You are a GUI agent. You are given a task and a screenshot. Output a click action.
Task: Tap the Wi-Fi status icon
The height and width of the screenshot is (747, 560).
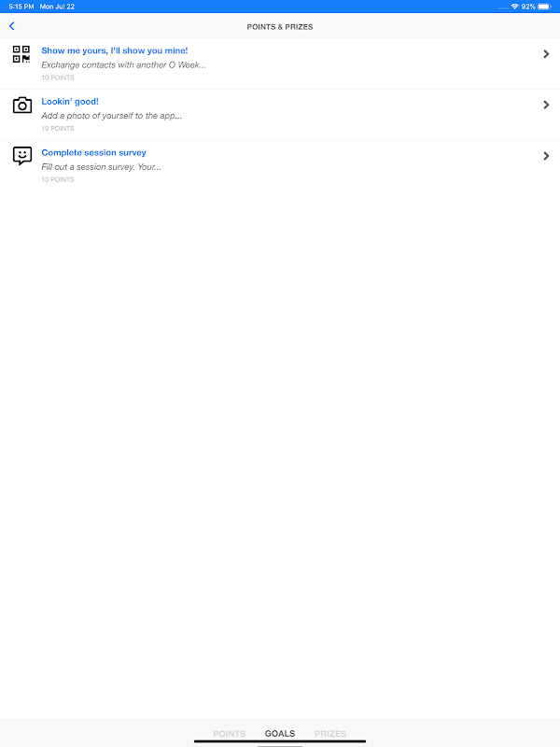[515, 7]
